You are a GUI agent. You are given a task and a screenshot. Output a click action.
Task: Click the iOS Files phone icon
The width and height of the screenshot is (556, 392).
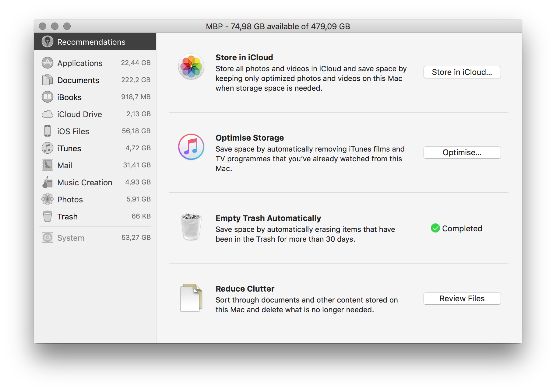[48, 131]
